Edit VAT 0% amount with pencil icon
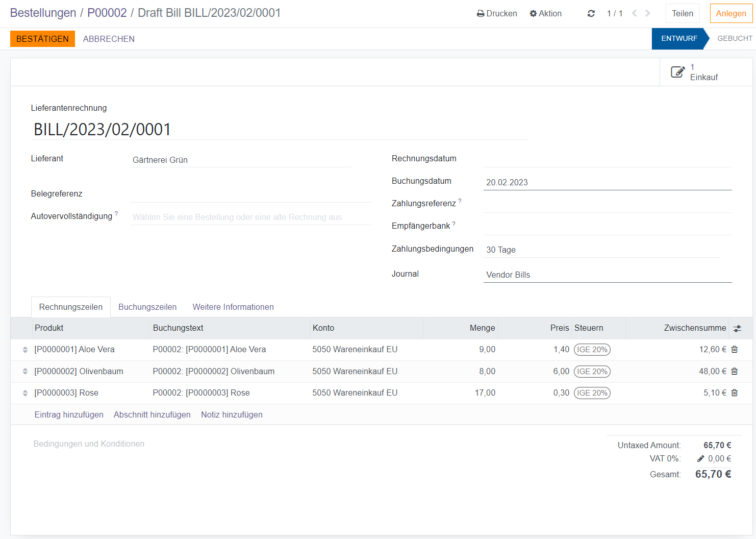The image size is (756, 539). 701,459
